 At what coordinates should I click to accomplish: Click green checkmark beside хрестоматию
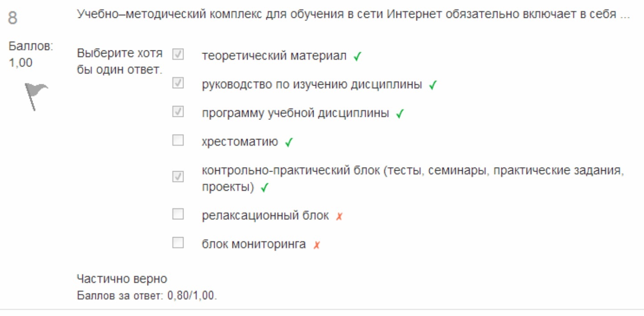tap(289, 143)
